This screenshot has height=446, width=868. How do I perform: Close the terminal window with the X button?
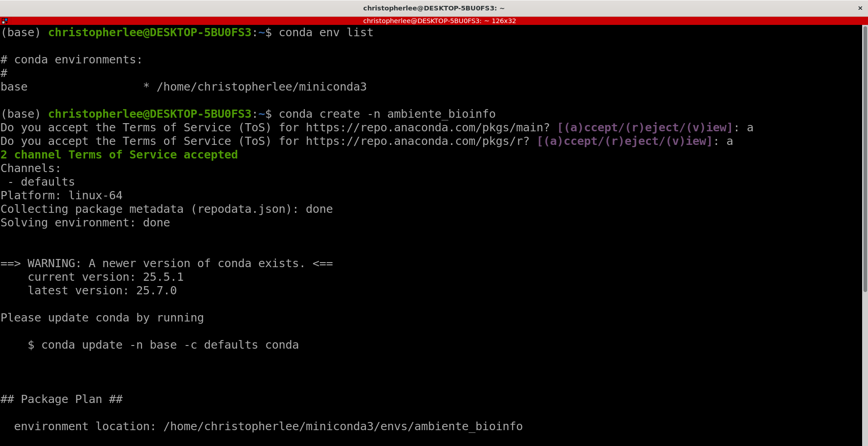coord(860,8)
